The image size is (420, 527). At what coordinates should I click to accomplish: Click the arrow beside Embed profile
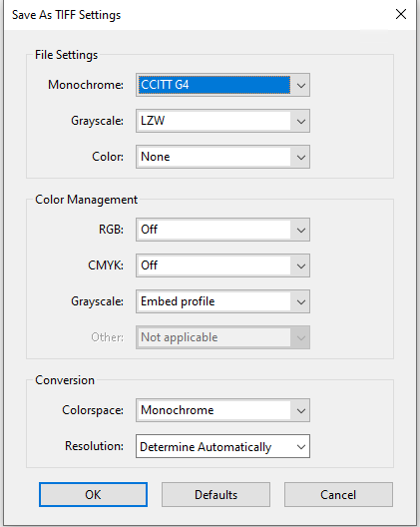[x=300, y=301]
